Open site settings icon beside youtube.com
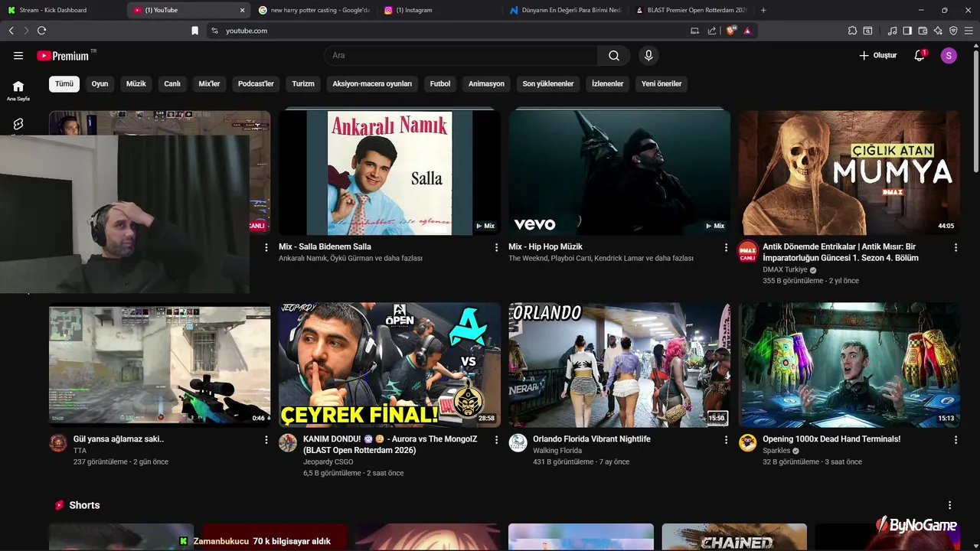Screen dimensions: 980x551 pyautogui.click(x=215, y=31)
